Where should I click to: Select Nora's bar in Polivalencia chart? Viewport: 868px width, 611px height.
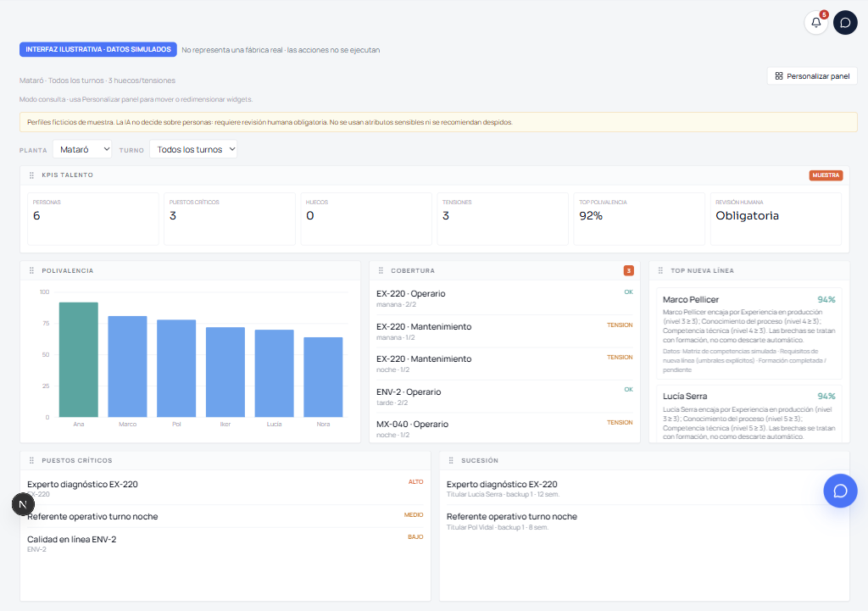pyautogui.click(x=323, y=377)
